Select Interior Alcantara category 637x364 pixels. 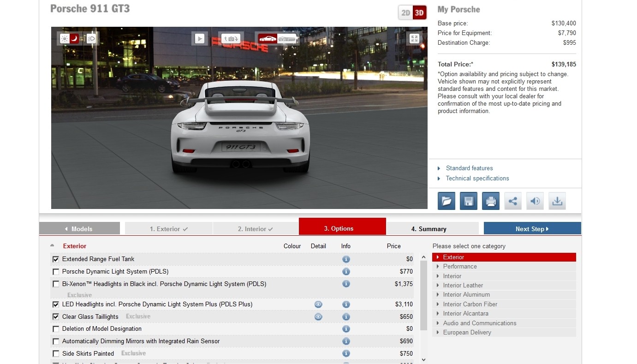(504, 314)
